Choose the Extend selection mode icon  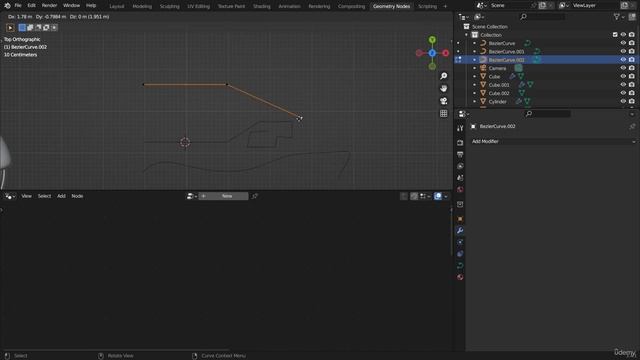click(30, 27)
